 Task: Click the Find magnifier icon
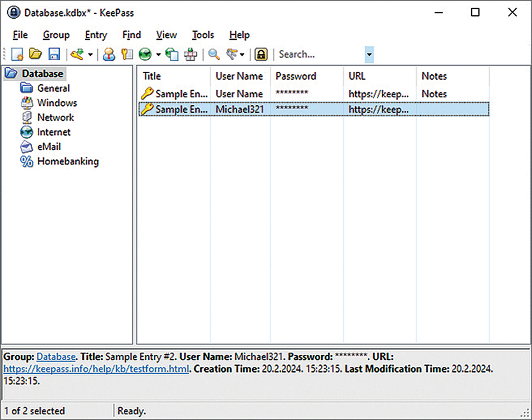pyautogui.click(x=214, y=54)
